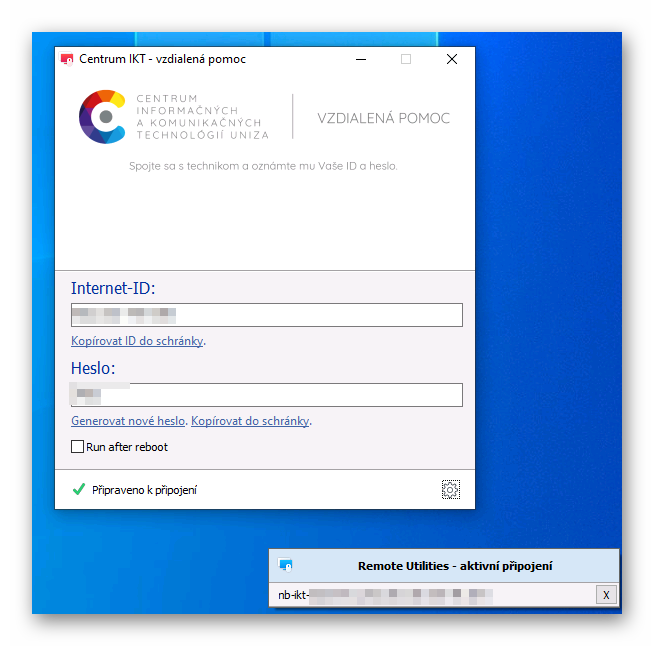The image size is (654, 646).
Task: Copy password with Kopírovat do schránky
Action: [x=250, y=421]
